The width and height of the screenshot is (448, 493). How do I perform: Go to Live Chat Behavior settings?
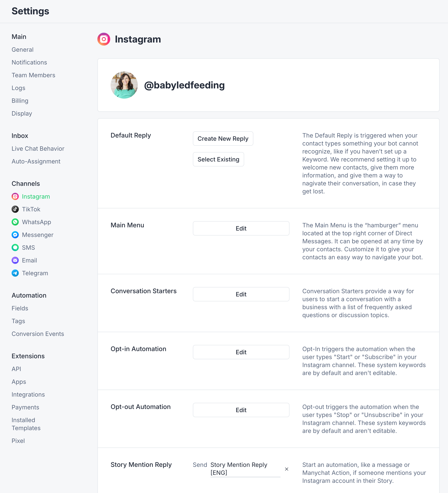pos(38,149)
